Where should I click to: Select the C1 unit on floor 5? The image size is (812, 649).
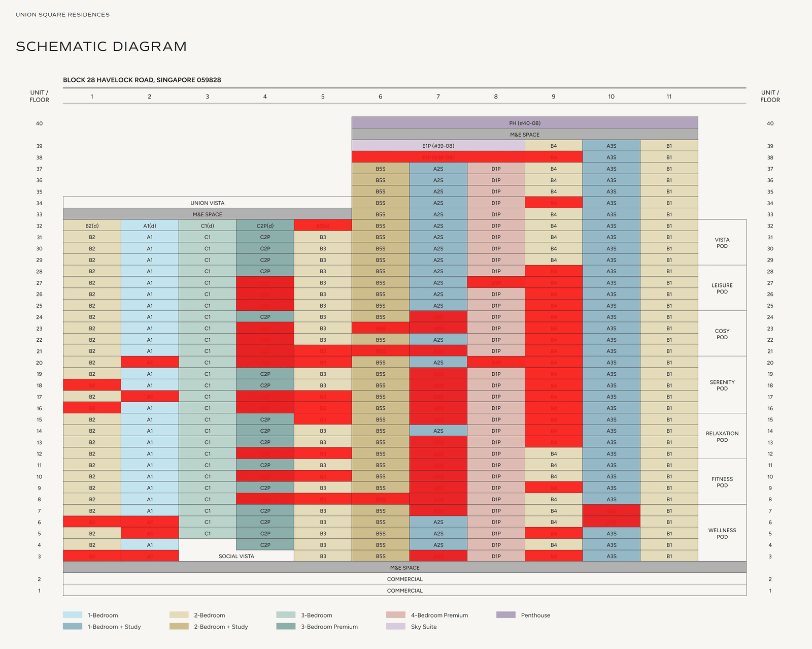click(207, 533)
